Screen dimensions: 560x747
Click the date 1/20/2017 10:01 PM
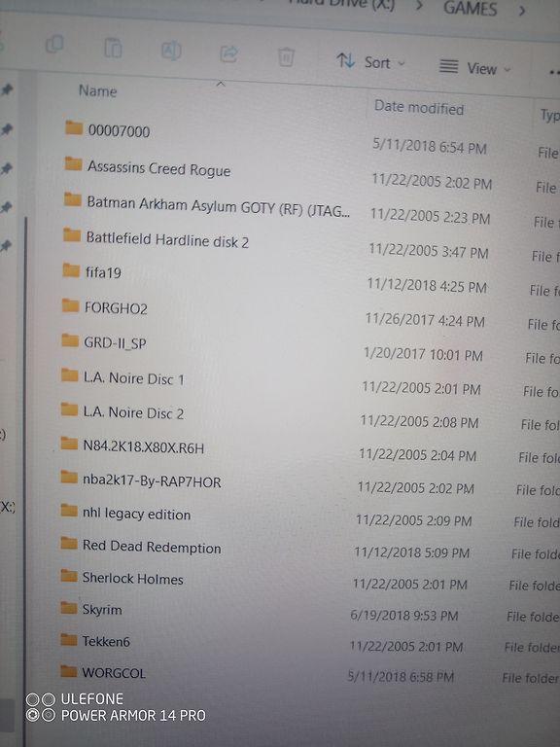[x=423, y=353]
